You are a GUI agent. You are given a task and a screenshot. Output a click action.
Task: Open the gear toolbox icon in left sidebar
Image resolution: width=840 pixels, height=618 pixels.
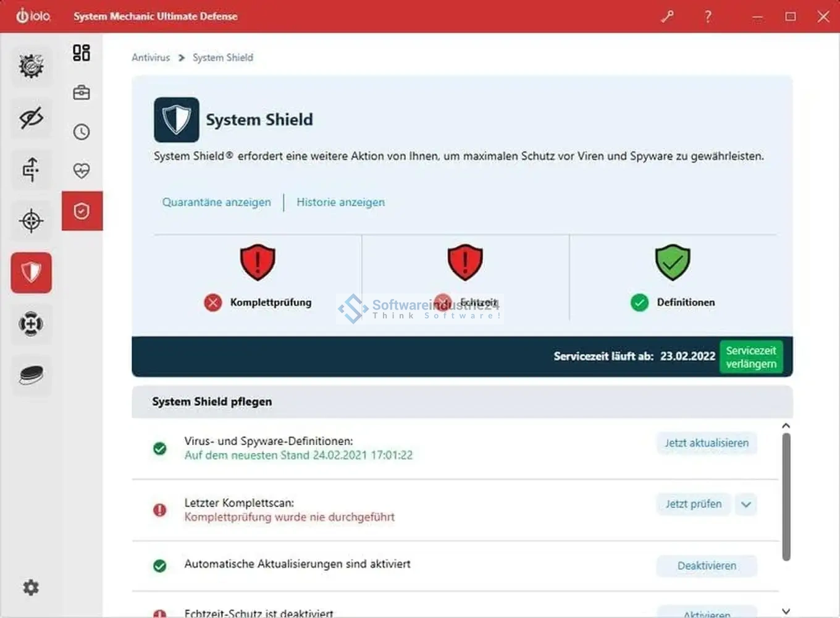tap(31, 66)
